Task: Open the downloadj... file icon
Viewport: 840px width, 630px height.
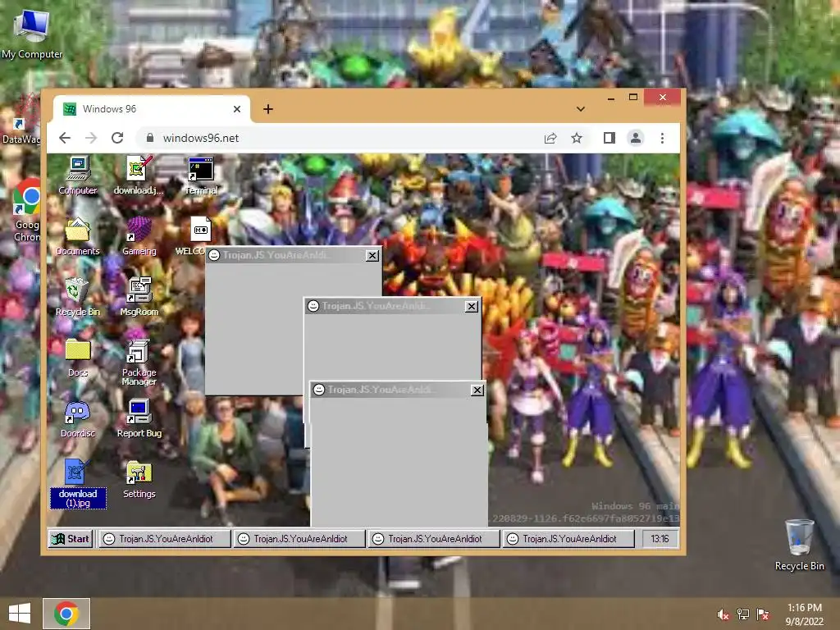Action: point(139,176)
